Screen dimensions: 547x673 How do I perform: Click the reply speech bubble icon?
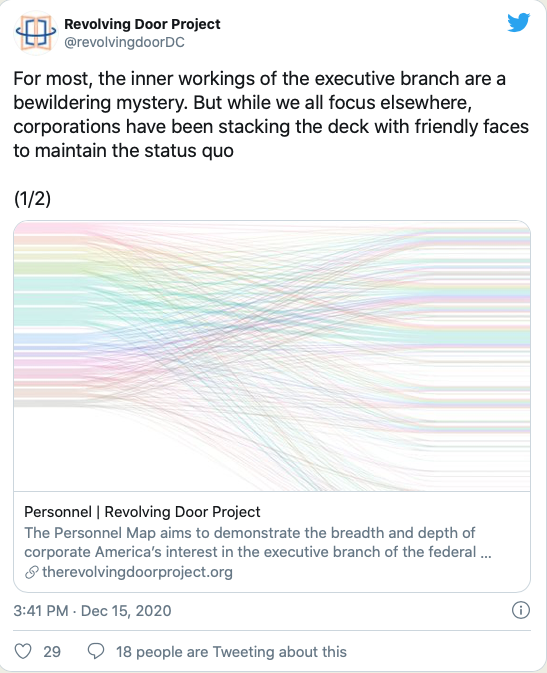(95, 651)
